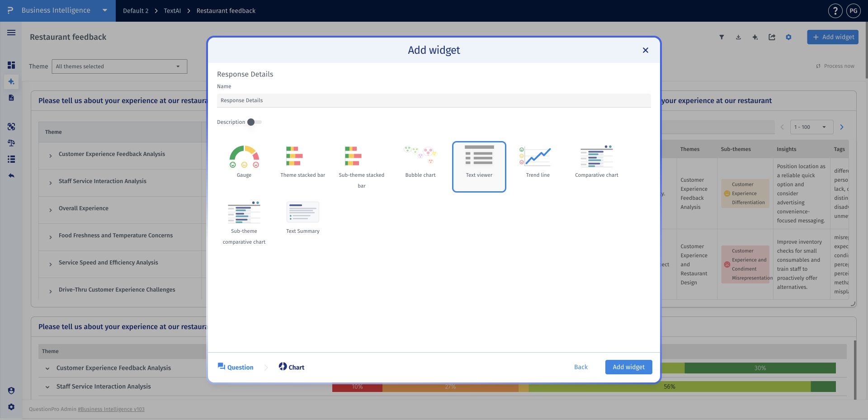Expand Staff Service Interaction Analysis in top table
Viewport: 868px width, 420px height.
pyautogui.click(x=50, y=183)
